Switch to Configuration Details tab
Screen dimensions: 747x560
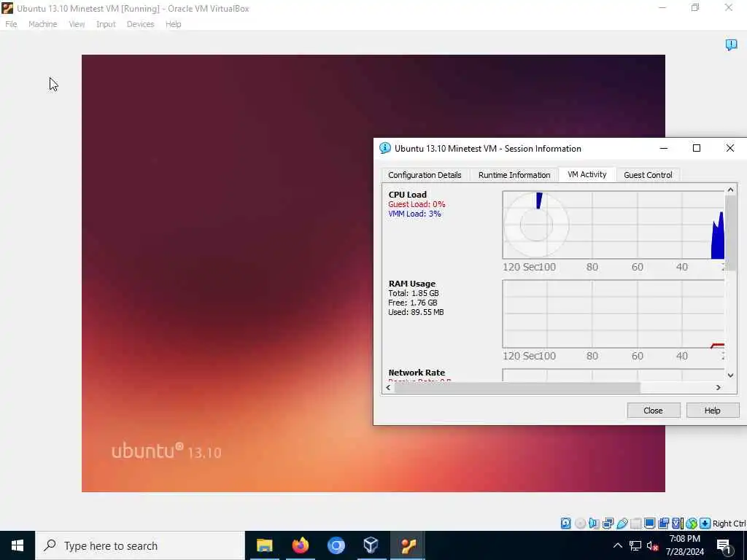[x=425, y=175]
